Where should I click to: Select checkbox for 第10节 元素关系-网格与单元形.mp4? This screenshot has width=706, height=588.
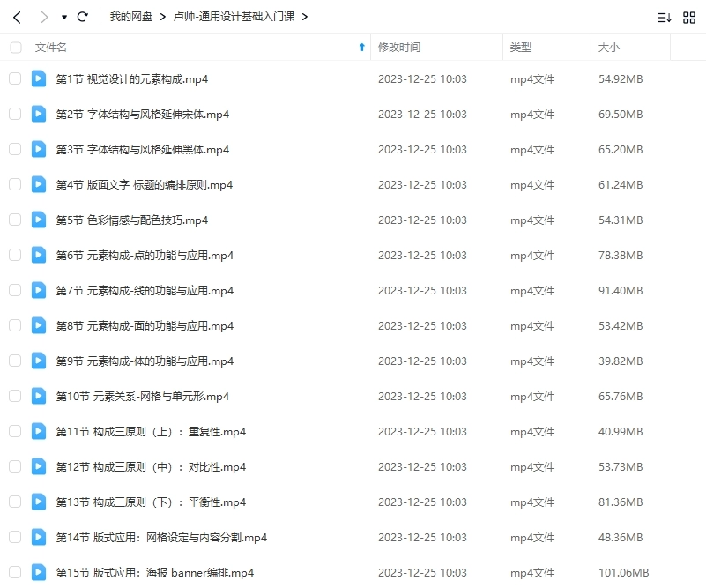tap(15, 396)
